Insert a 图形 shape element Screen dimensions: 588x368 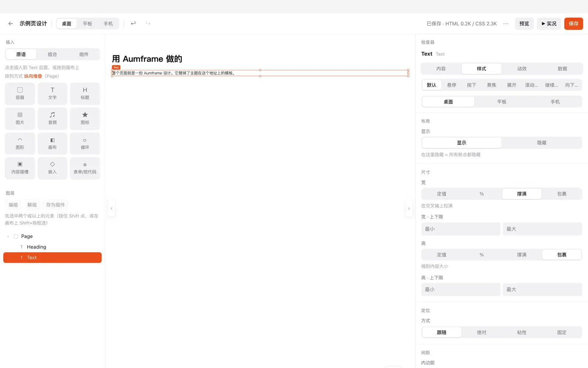coord(20,144)
